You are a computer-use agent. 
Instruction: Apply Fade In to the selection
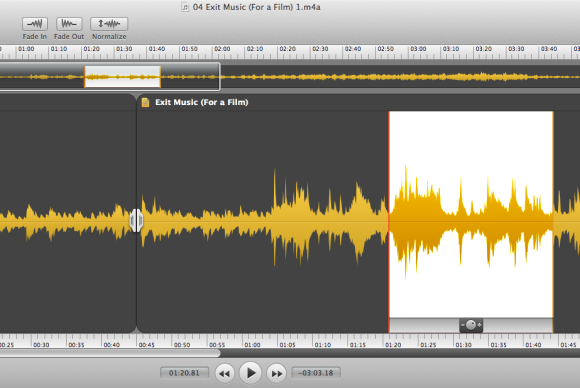pos(35,24)
